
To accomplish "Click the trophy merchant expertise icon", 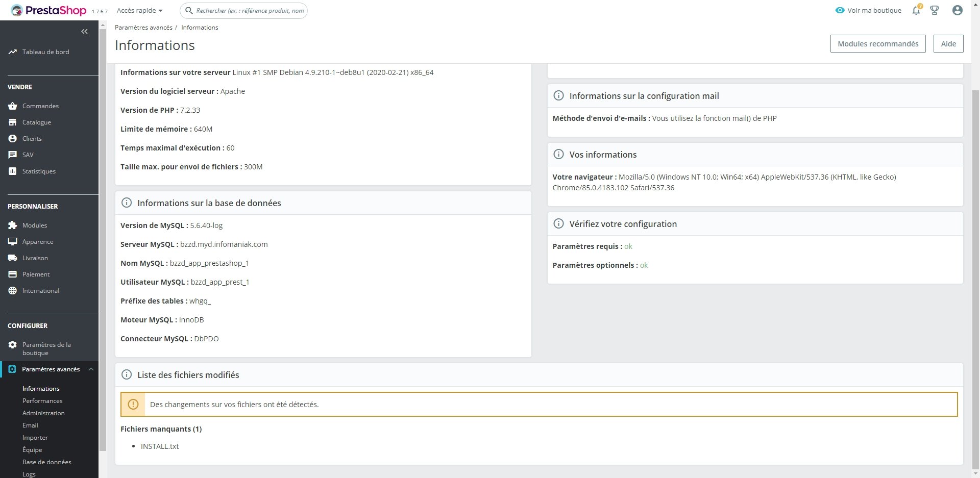I will 935,10.
